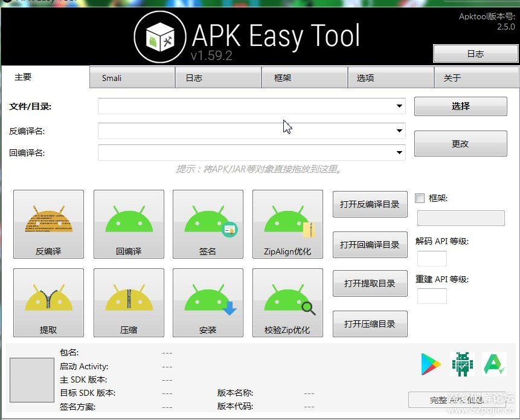Click 打开回编译目录 button
This screenshot has height=420, width=520.
tap(370, 245)
